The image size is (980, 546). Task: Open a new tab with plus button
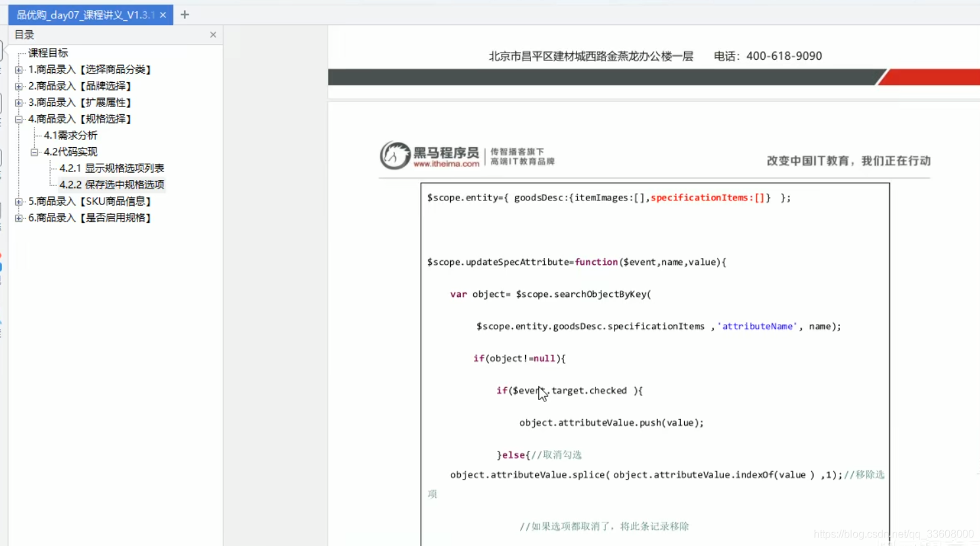click(185, 14)
